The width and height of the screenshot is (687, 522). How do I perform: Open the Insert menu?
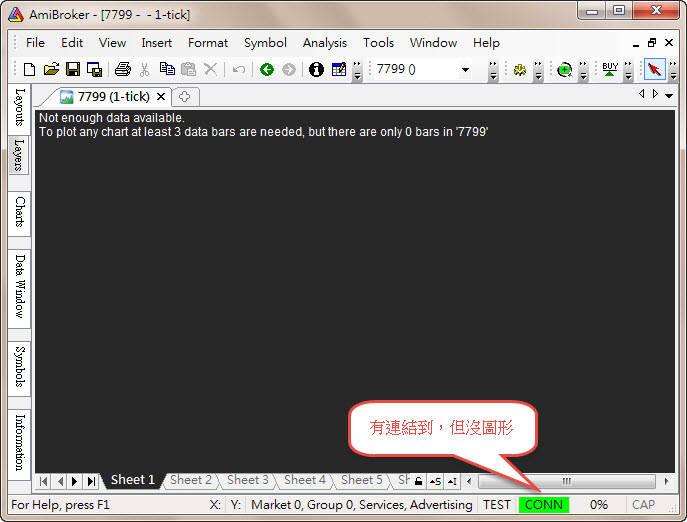(x=156, y=43)
